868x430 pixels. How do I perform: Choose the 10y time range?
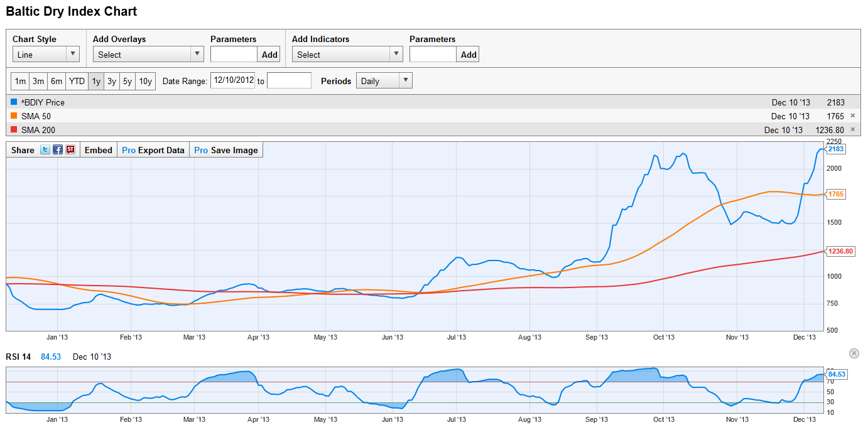tap(146, 81)
